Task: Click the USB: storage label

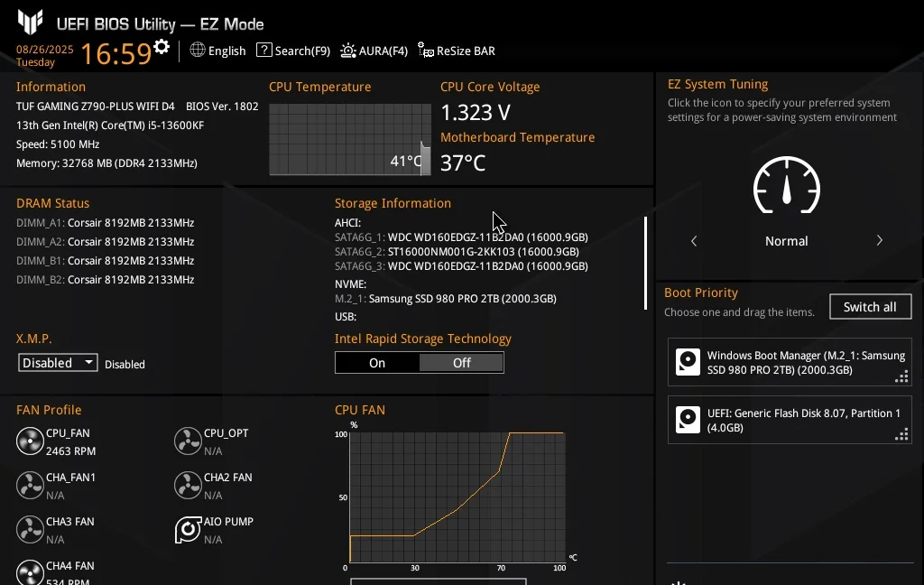Action: point(346,317)
